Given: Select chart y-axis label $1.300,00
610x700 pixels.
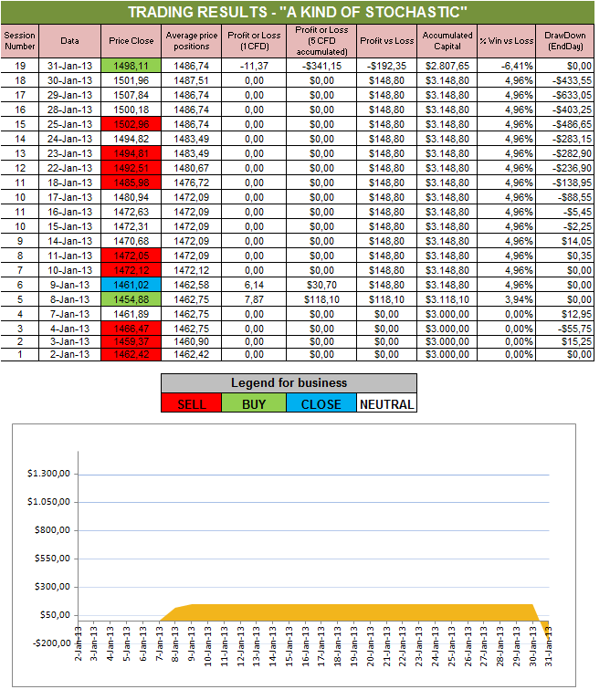Looking at the screenshot, I should [48, 474].
